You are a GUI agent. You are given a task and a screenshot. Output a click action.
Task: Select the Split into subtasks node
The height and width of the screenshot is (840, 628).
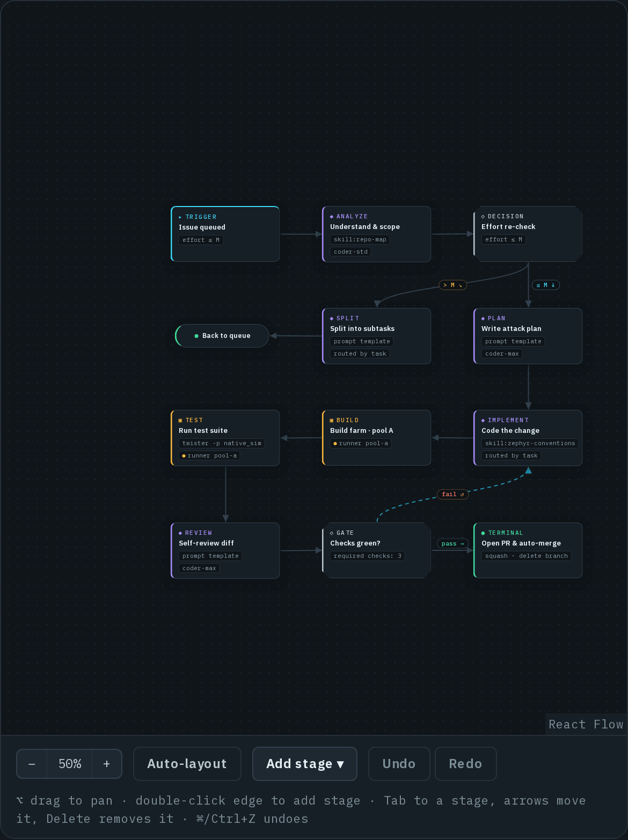click(377, 336)
